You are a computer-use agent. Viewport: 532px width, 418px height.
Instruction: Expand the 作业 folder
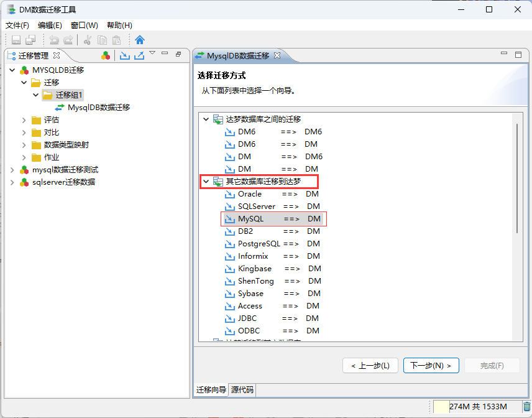click(x=24, y=157)
